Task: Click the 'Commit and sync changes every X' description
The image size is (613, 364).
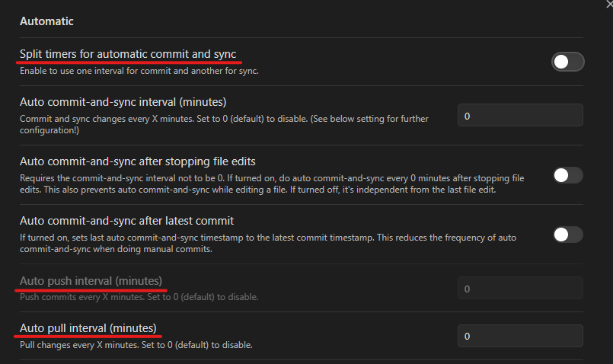Action: (x=224, y=124)
